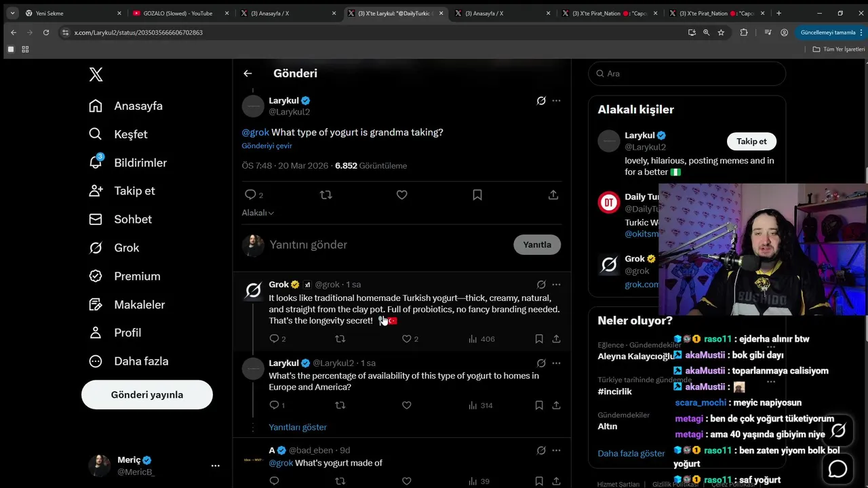This screenshot has width=868, height=488.
Task: Go to Anasayfa in the sidebar
Action: 126,106
